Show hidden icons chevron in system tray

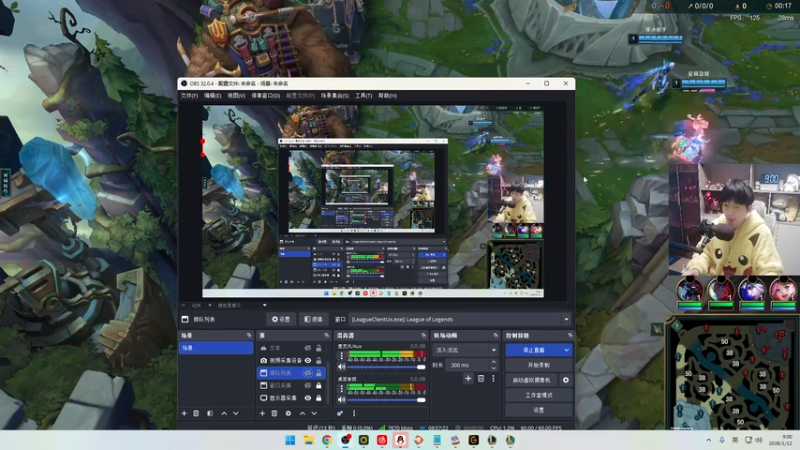click(x=709, y=440)
